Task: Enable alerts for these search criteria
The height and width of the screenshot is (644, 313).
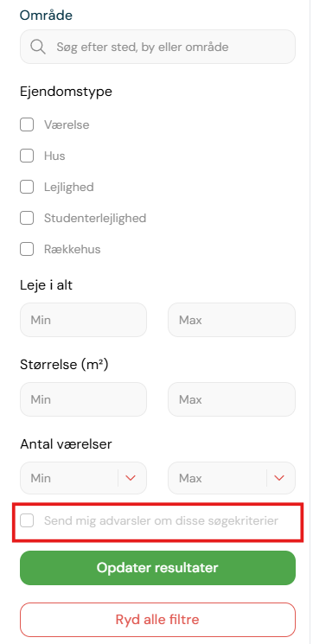Action: point(27,520)
